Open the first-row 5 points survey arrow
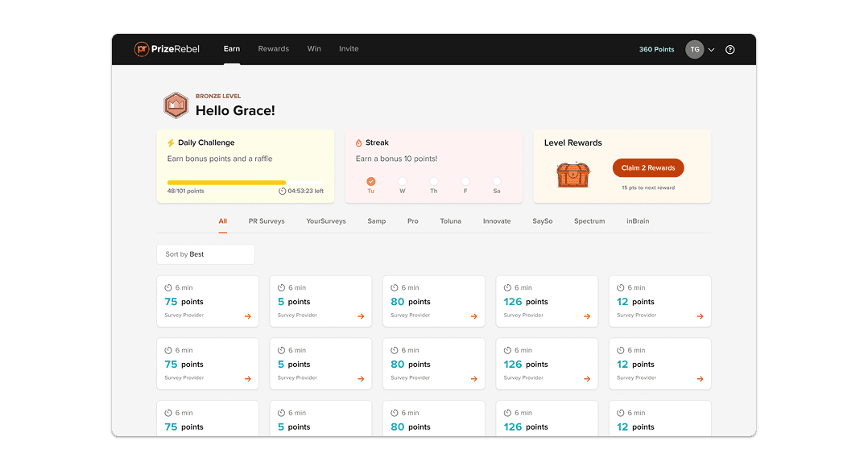Image resolution: width=868 pixels, height=470 pixels. pyautogui.click(x=361, y=316)
